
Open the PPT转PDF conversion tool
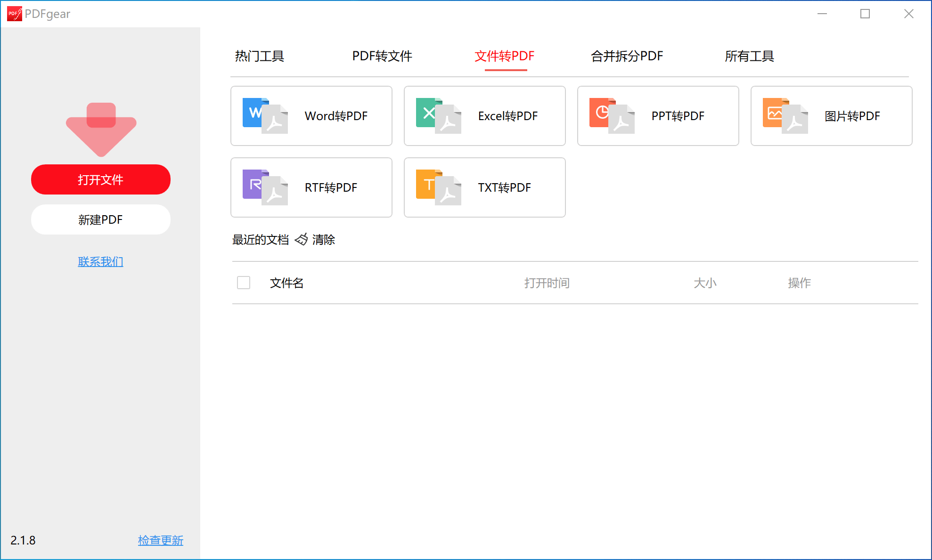click(658, 116)
